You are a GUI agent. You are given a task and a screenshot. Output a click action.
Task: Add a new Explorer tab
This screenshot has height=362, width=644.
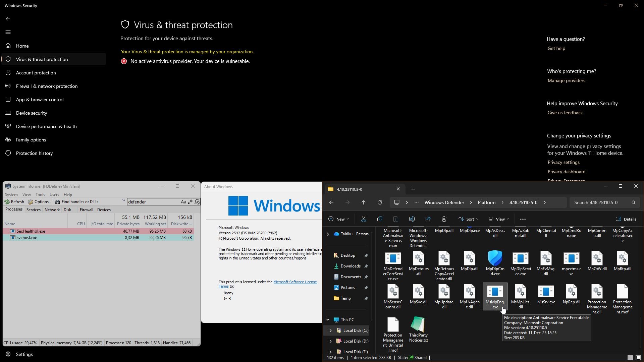pos(413,189)
